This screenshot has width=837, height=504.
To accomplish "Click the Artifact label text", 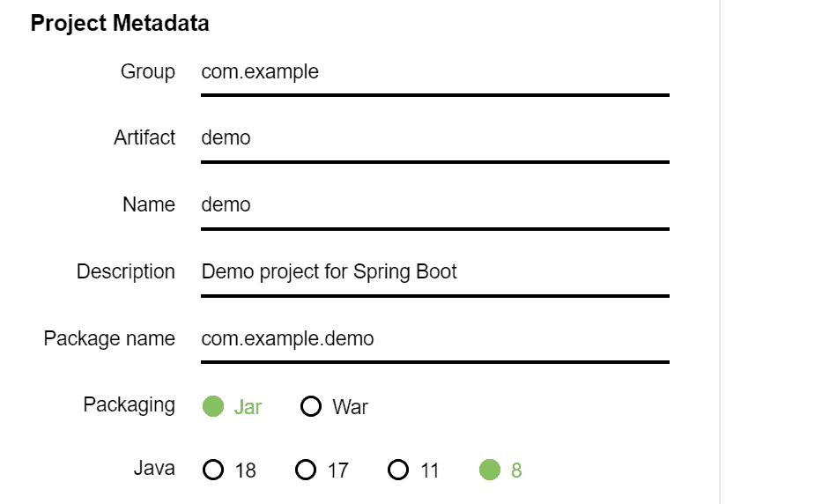I will tap(144, 138).
